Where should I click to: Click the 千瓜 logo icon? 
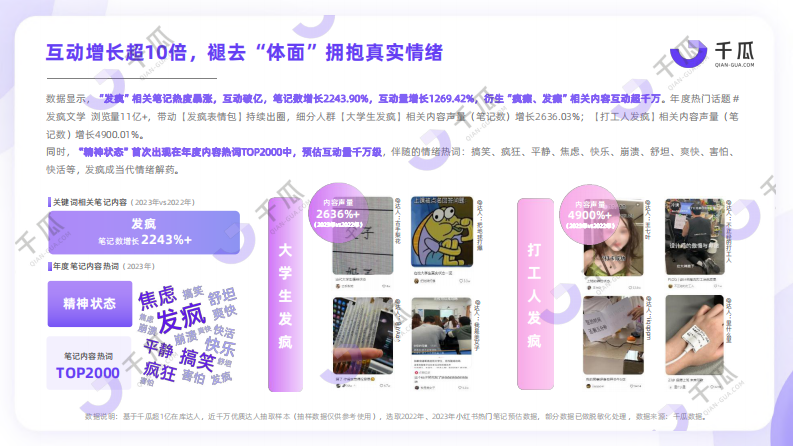point(688,54)
